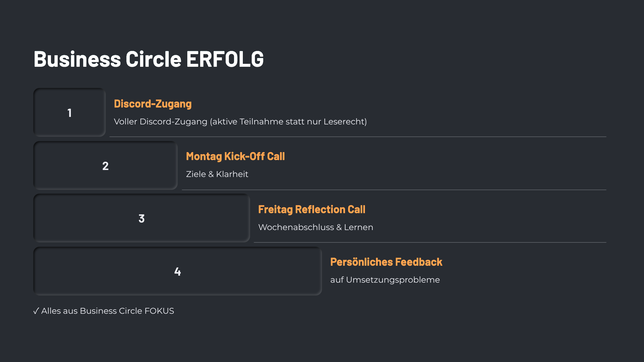Select the Montag Kick-Off Call heading

235,156
